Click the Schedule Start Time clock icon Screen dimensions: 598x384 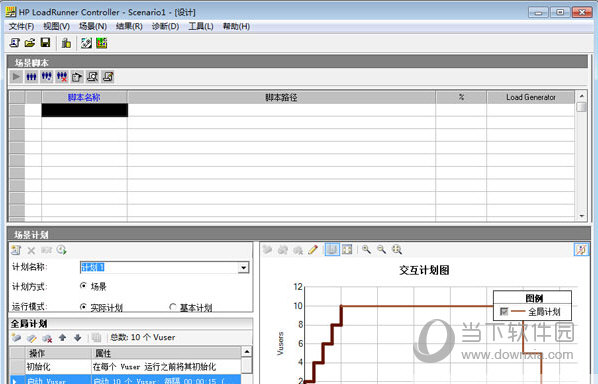[x=61, y=250]
